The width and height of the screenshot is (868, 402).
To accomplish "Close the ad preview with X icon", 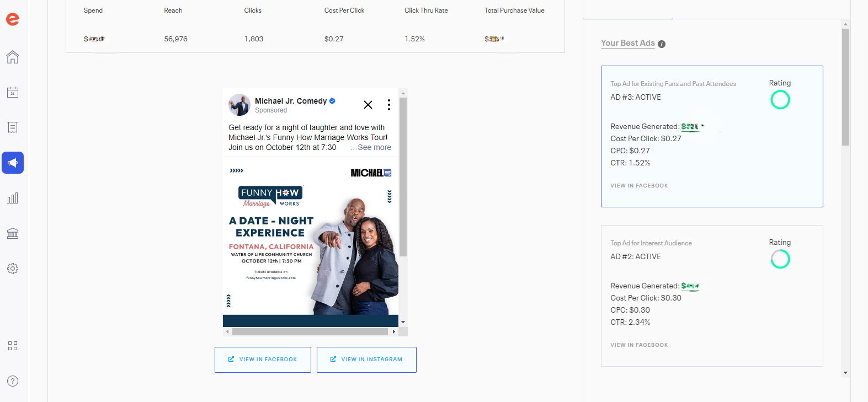I will [368, 105].
